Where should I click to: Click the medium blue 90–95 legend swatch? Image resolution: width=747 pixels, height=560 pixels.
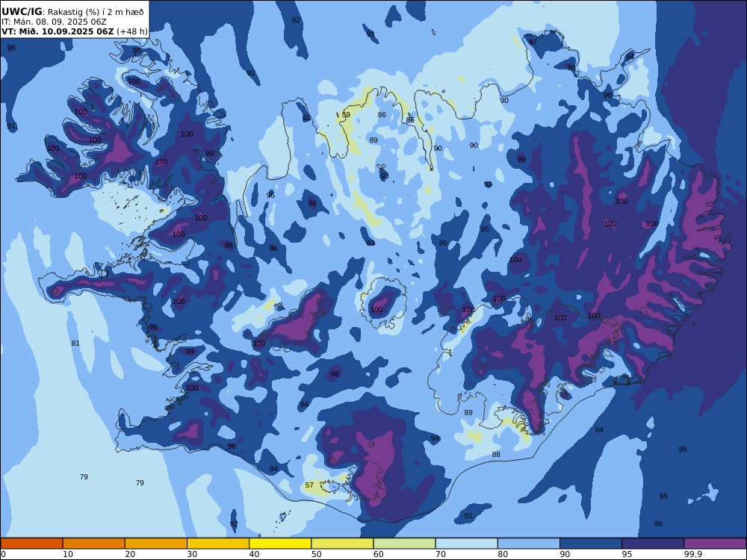click(x=591, y=544)
